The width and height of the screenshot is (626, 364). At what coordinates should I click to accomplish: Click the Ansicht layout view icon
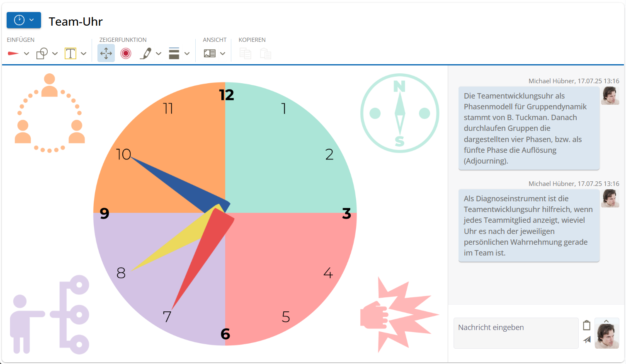[x=210, y=53]
